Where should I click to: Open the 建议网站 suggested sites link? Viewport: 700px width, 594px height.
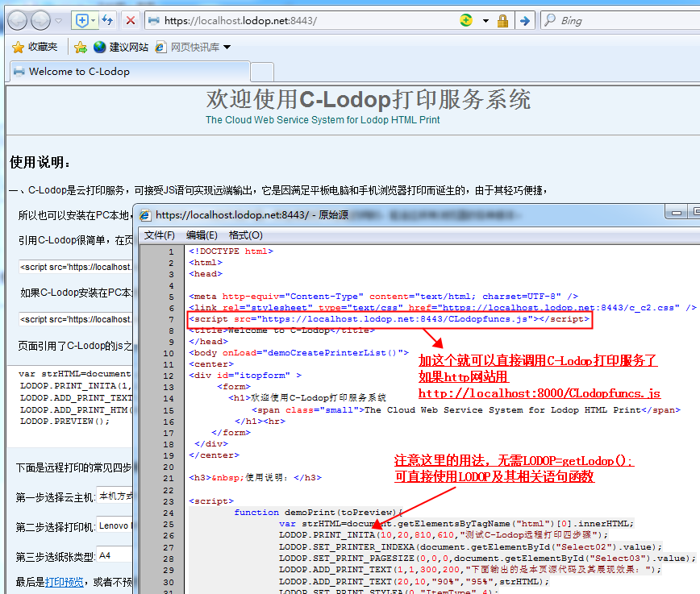121,48
